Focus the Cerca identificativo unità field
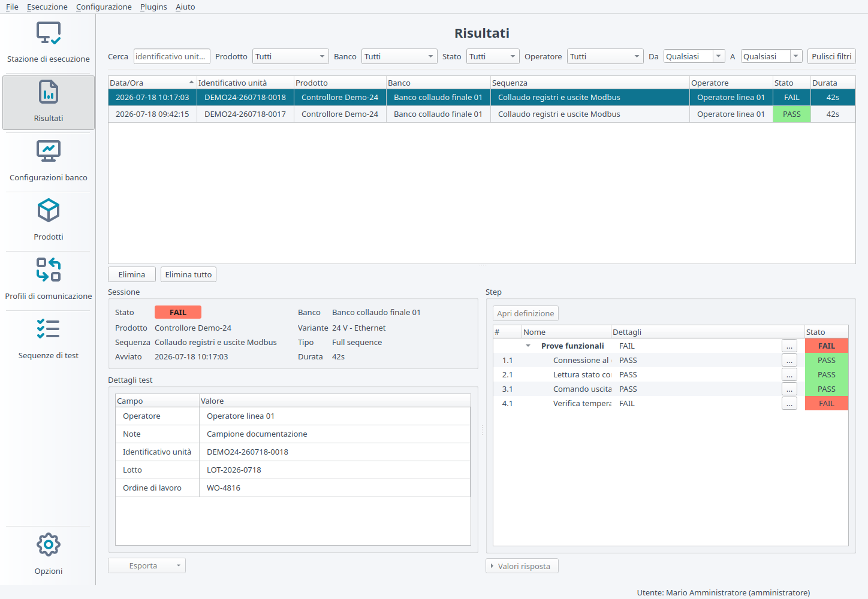Screen dimensions: 868x599 tap(172, 56)
